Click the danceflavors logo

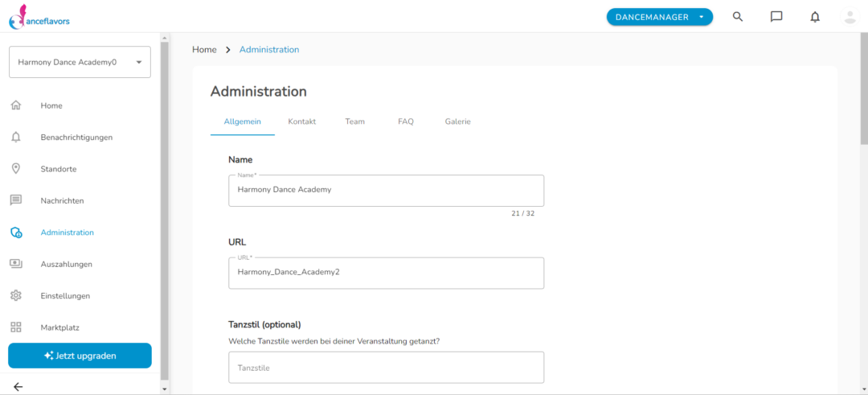[39, 17]
